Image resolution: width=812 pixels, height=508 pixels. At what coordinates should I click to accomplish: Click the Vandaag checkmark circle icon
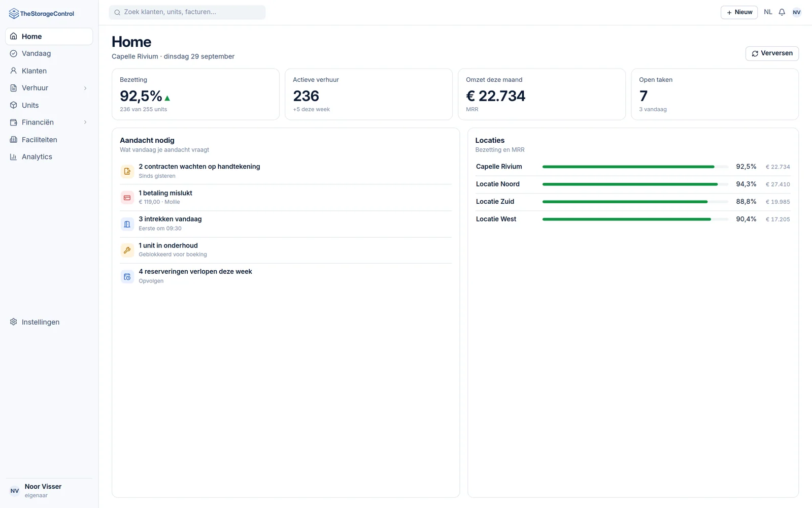click(14, 53)
